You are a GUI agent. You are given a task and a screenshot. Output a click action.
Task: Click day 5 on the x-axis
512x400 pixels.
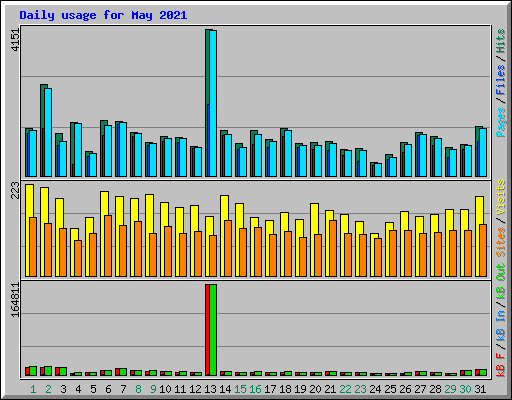93,389
